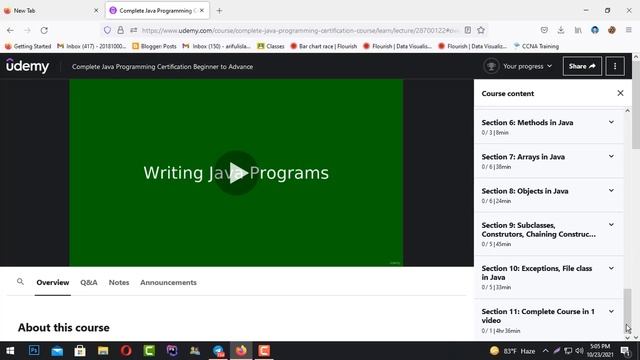Open the notification center icon
640x360 pixels.
click(625, 351)
